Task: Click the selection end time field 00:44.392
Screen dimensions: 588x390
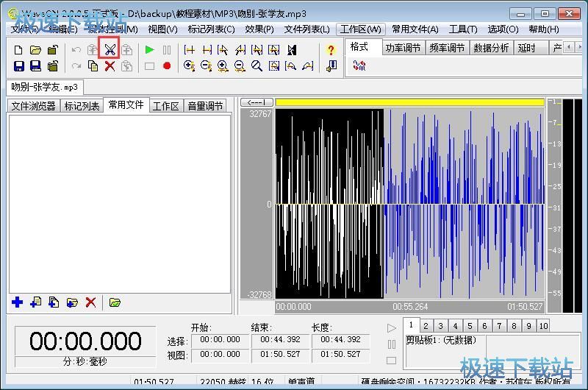Action: click(x=280, y=340)
